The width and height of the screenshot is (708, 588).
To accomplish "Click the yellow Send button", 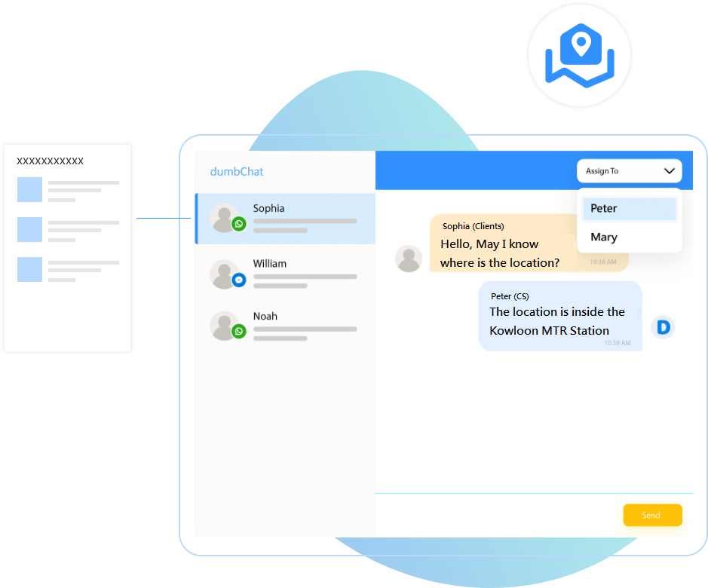I will [x=652, y=515].
